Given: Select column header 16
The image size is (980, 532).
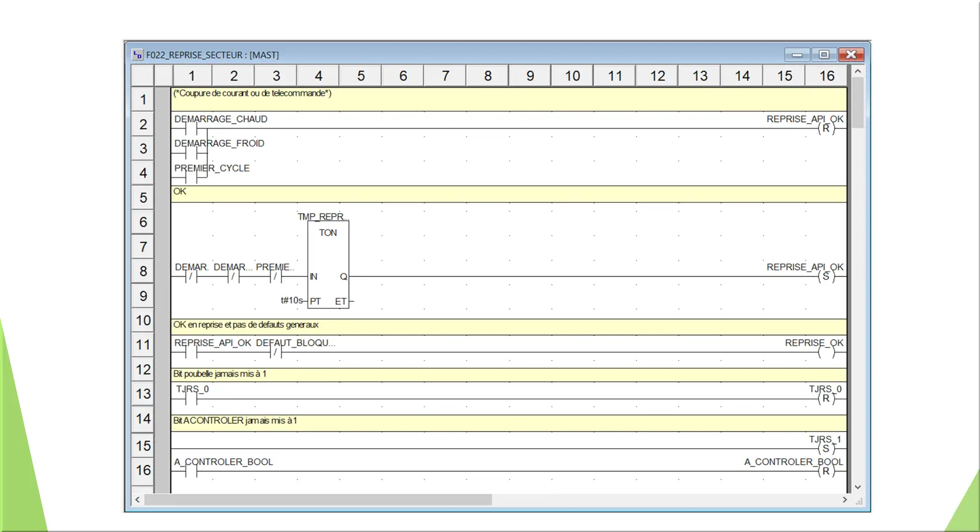Looking at the screenshot, I should [x=827, y=76].
